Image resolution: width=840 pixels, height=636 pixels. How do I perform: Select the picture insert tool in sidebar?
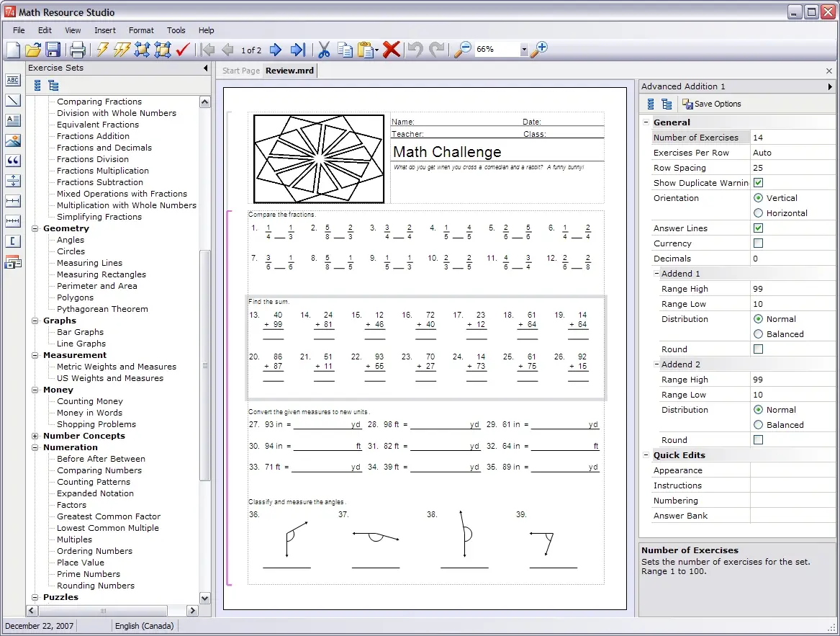tap(13, 140)
